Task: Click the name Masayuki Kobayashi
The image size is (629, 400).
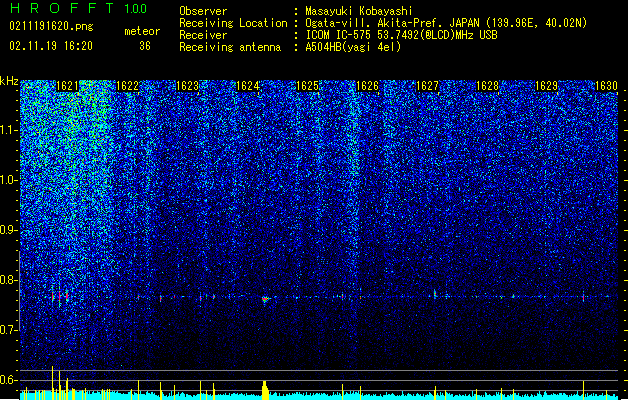Action: [x=359, y=11]
